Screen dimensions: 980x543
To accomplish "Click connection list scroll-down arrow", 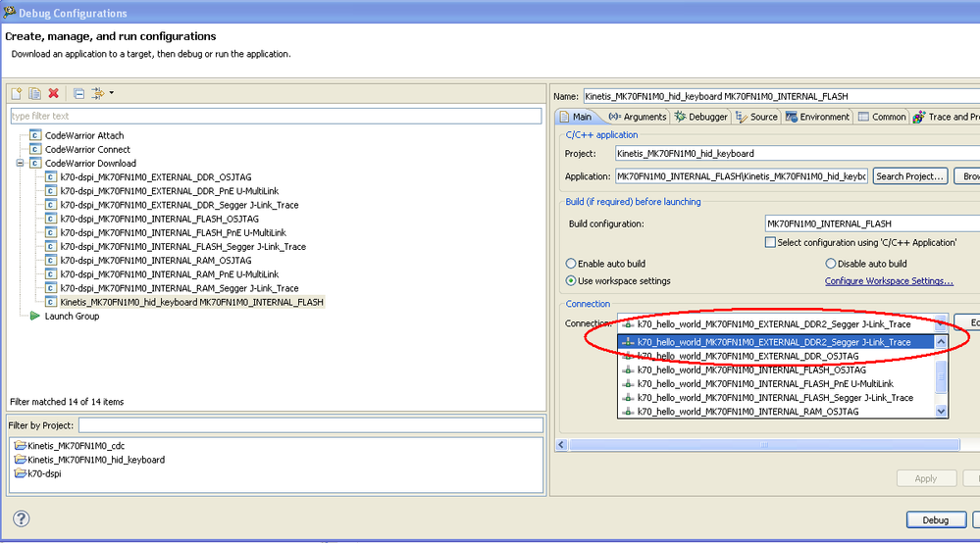I will [x=941, y=412].
